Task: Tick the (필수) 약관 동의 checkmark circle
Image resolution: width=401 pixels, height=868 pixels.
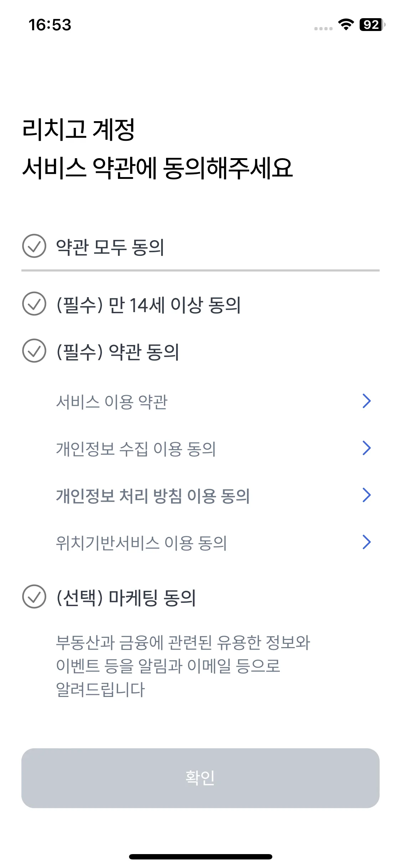Action: pyautogui.click(x=34, y=351)
